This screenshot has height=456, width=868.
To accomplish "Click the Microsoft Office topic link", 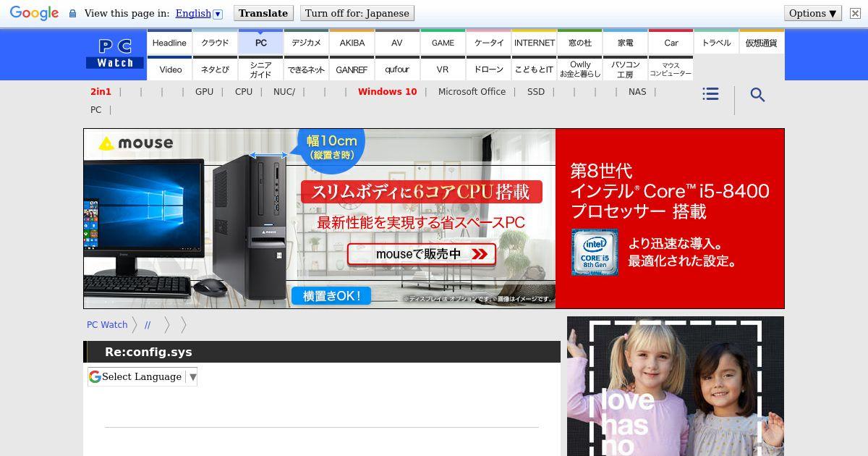I will 472,92.
